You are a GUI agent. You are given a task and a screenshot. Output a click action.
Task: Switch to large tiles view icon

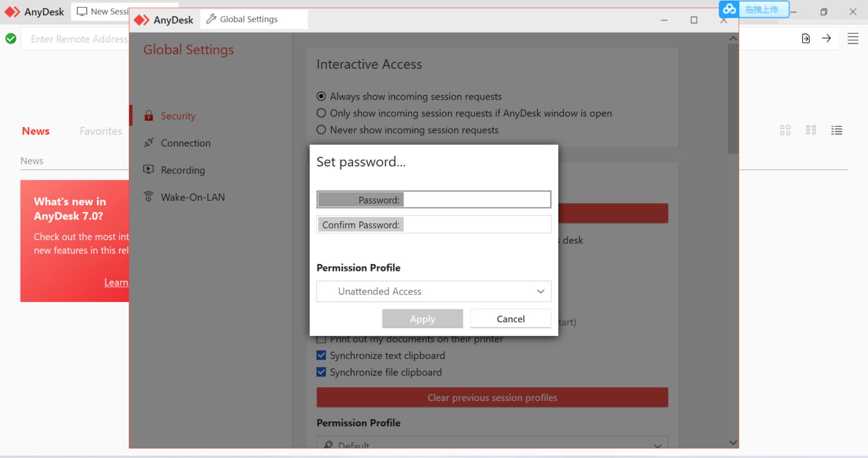[x=785, y=130]
